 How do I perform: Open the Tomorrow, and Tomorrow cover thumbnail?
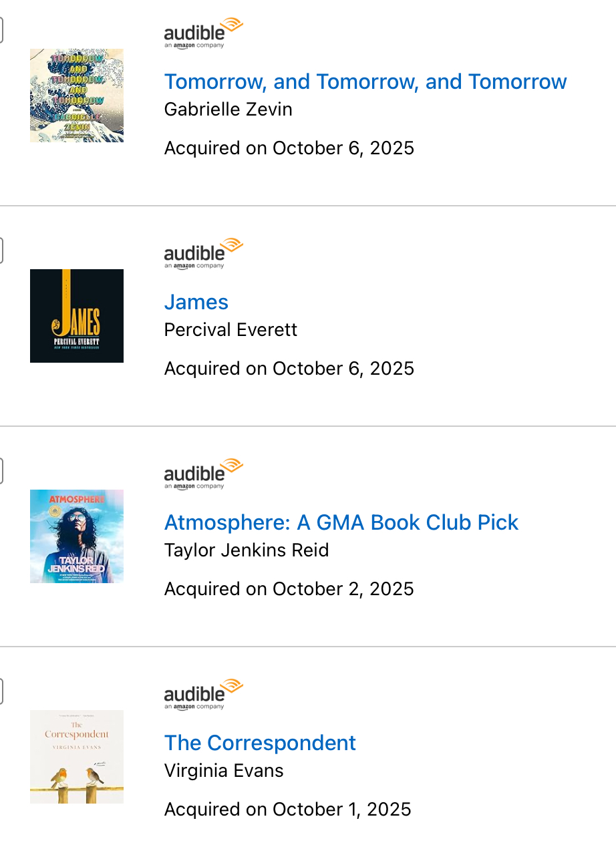tap(77, 96)
